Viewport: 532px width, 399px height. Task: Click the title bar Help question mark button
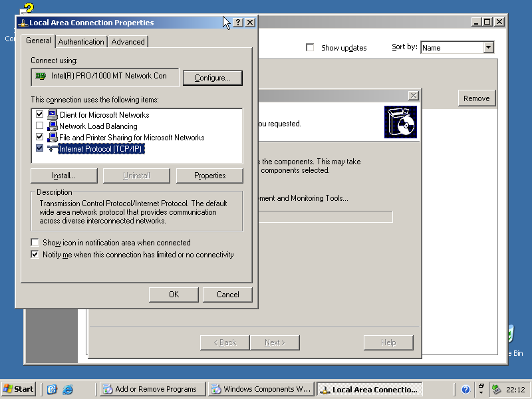coord(238,23)
